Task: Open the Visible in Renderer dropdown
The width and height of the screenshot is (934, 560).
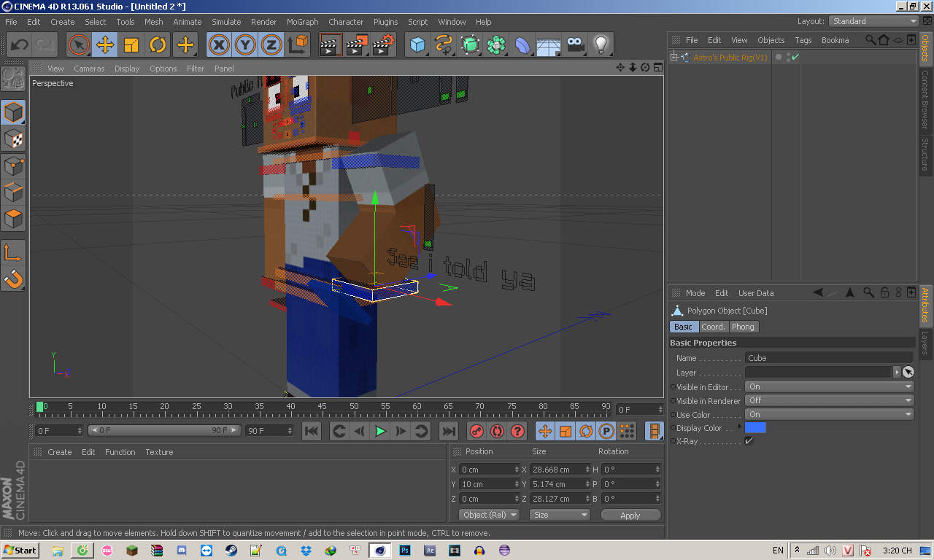Action: (829, 400)
